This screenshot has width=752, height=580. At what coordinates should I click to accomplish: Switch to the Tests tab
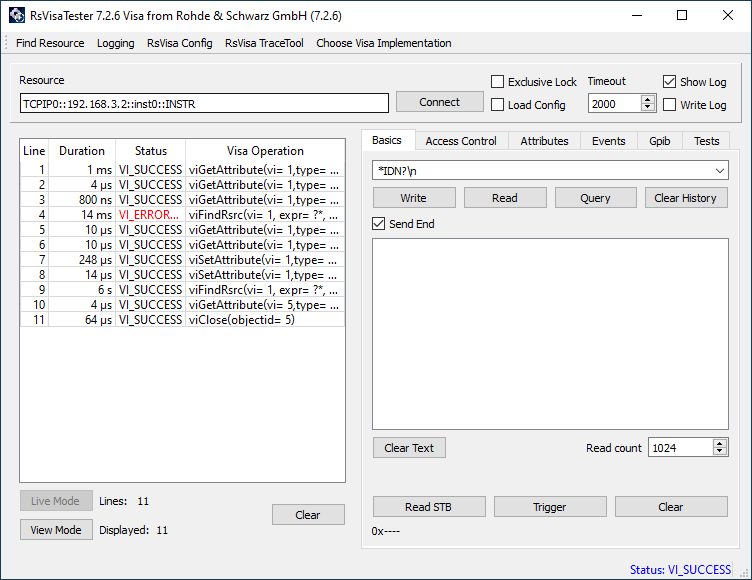click(706, 141)
